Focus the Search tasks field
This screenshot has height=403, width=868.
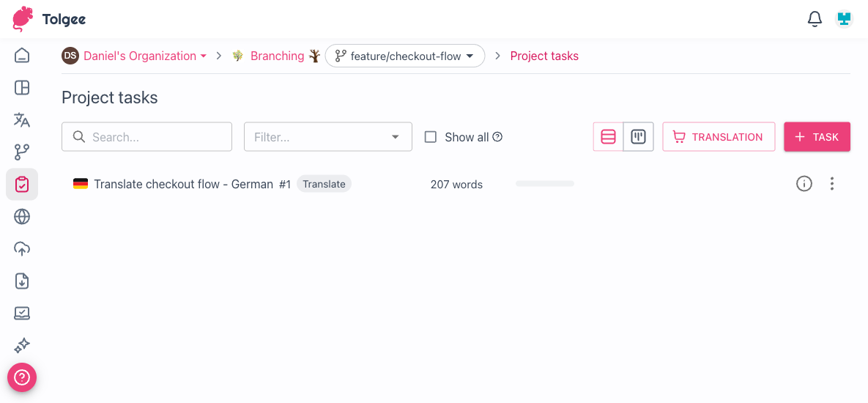[x=146, y=137]
